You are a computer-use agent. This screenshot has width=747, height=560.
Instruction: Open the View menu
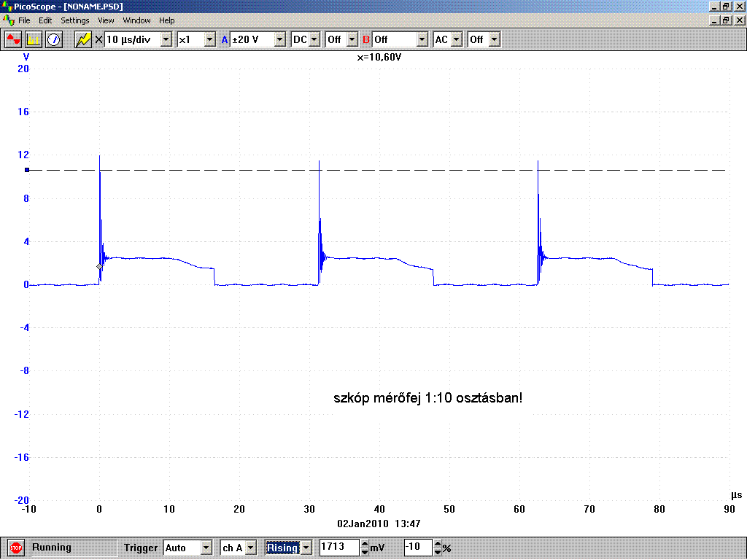tap(106, 20)
